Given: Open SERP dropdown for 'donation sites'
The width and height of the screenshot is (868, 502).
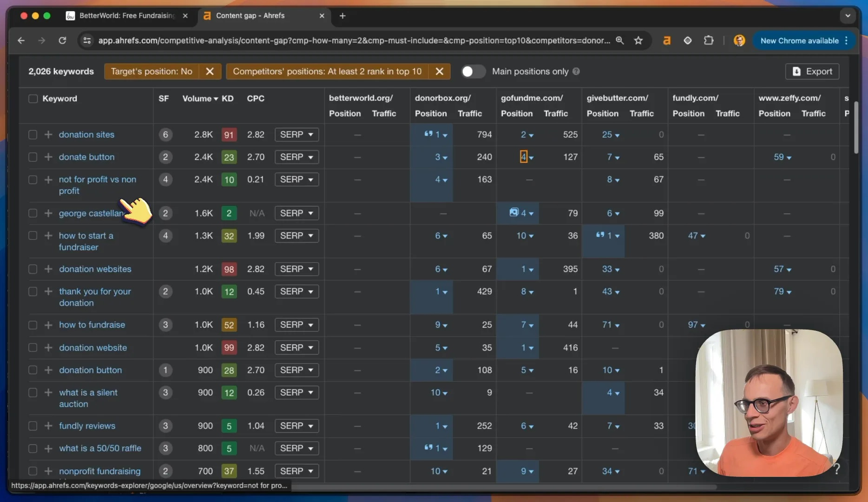Looking at the screenshot, I should [296, 135].
